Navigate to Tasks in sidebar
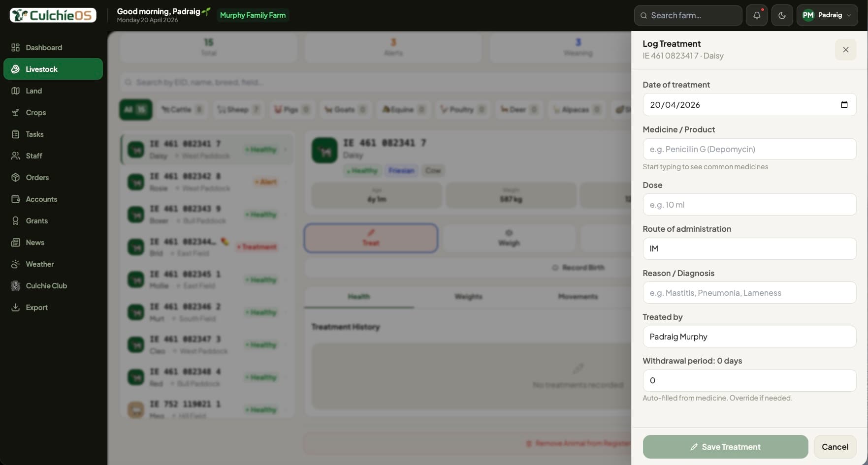 point(34,134)
